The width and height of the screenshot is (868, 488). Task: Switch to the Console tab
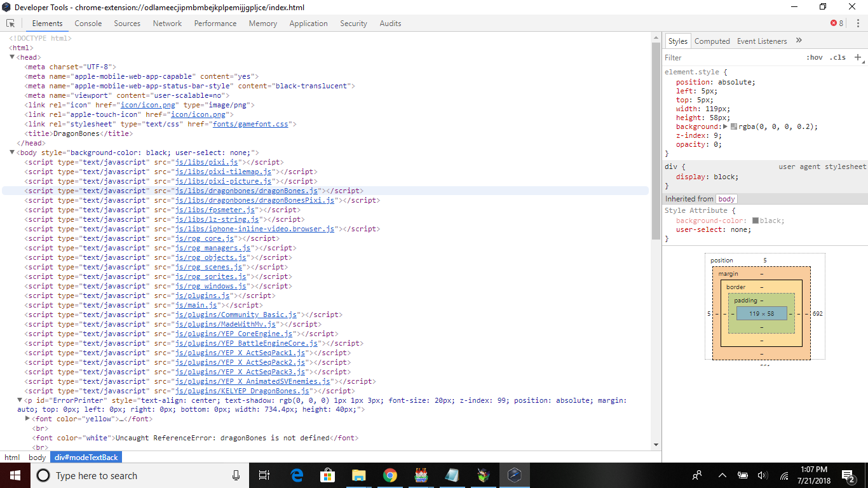point(88,24)
